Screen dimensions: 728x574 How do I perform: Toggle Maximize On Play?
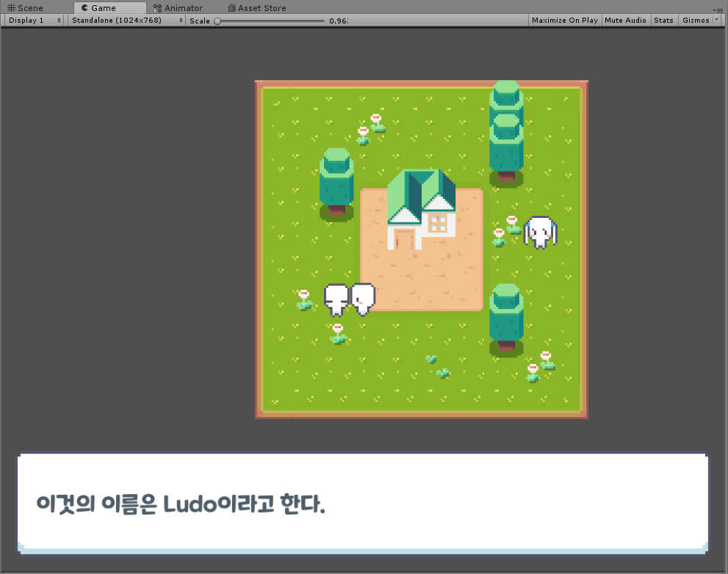565,21
